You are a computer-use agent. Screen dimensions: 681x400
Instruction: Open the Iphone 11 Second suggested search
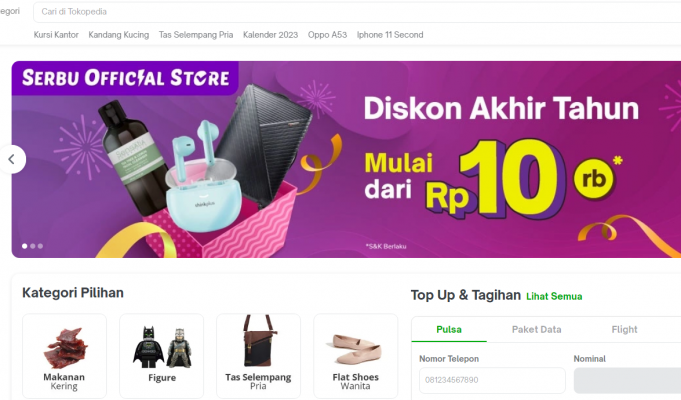click(x=390, y=35)
